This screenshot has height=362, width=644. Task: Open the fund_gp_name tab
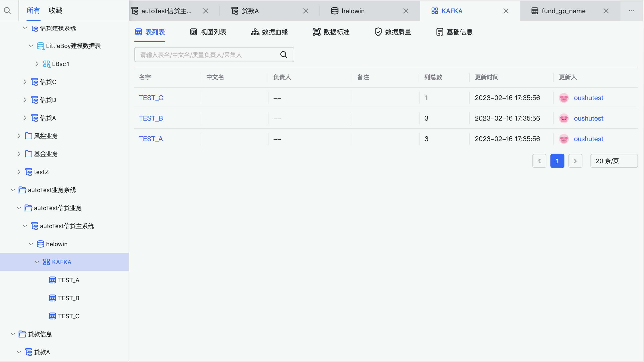pos(570,11)
